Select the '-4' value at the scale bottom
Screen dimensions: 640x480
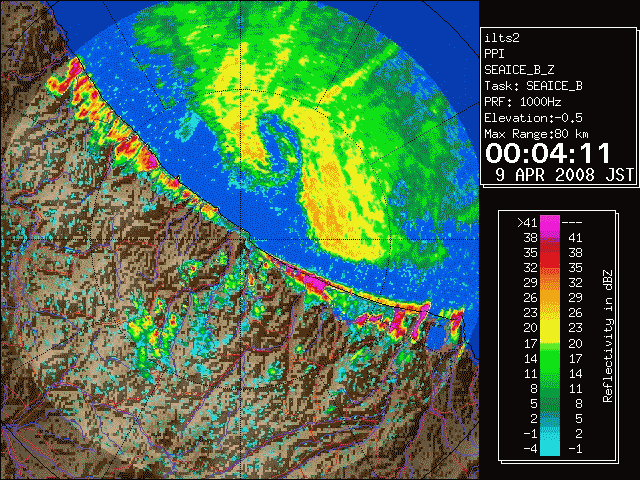530,448
